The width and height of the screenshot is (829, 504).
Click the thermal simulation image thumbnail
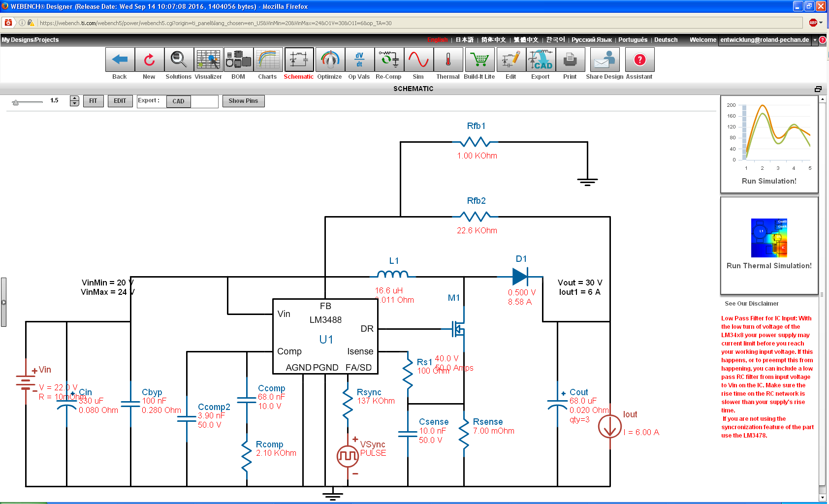coord(769,238)
